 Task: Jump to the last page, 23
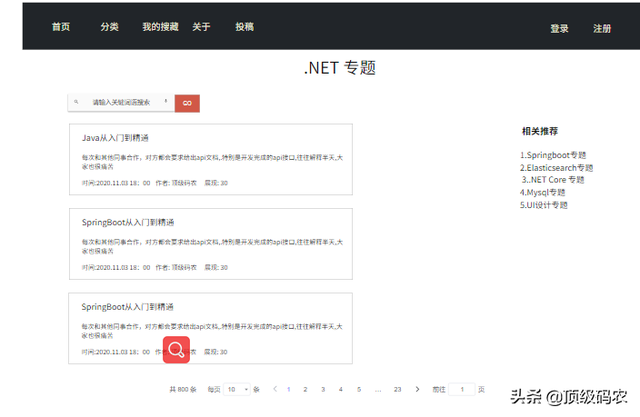click(398, 389)
